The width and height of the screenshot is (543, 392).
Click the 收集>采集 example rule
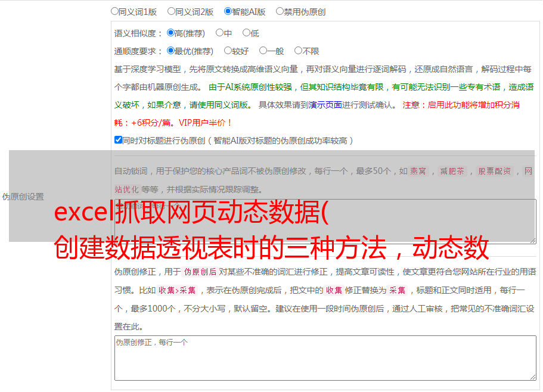coord(177,290)
